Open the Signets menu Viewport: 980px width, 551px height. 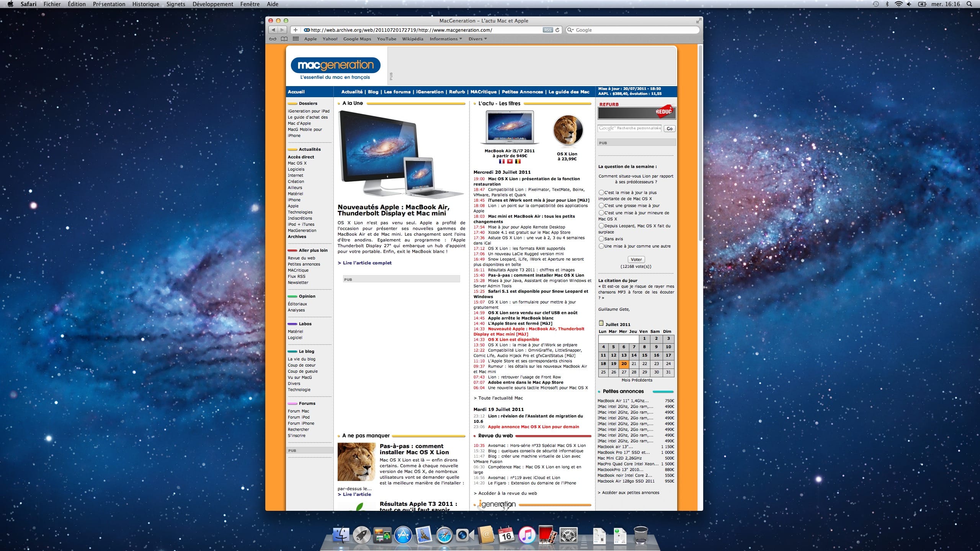(x=176, y=4)
